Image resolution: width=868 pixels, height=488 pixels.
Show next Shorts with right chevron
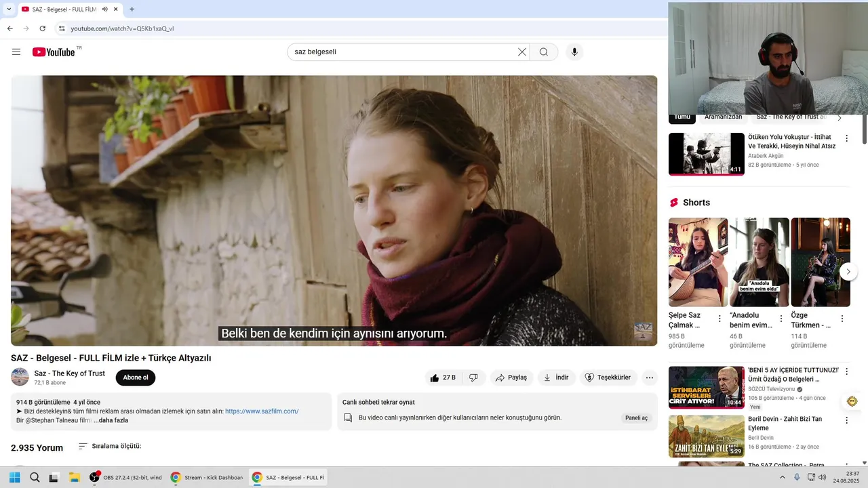(x=848, y=272)
